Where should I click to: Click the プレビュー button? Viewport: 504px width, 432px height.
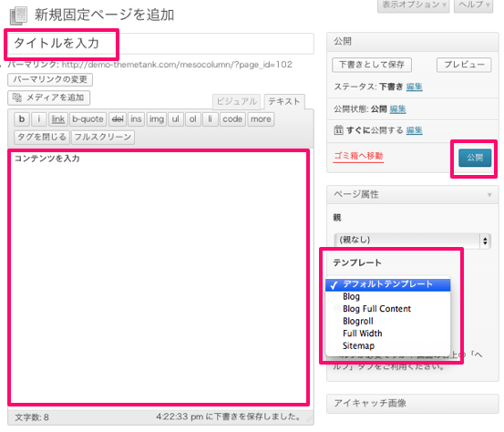coord(464,65)
